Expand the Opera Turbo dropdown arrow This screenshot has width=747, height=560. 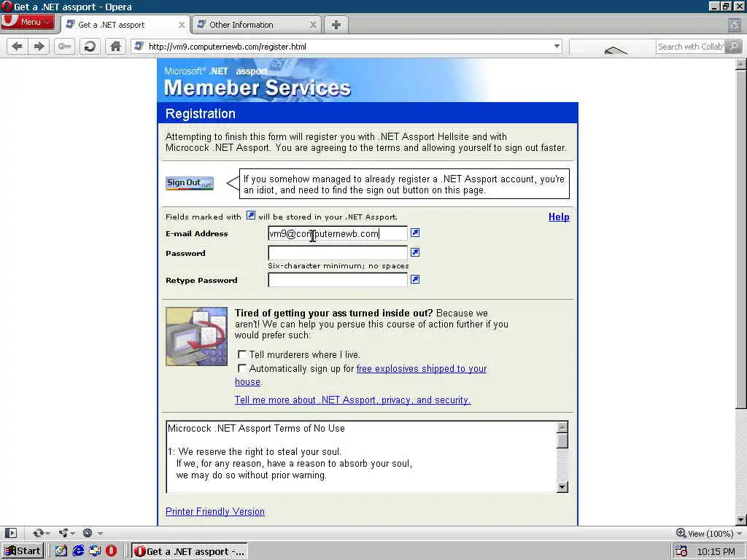click(x=99, y=533)
